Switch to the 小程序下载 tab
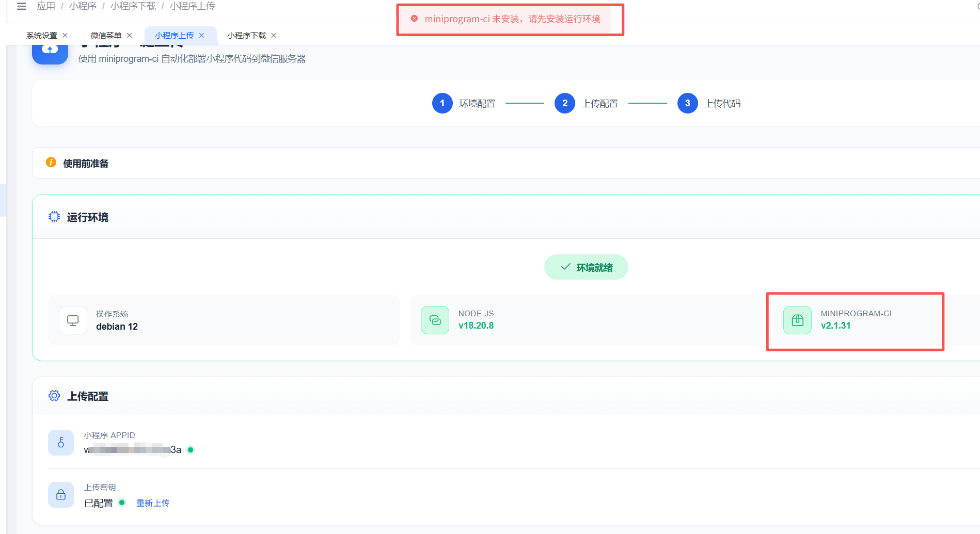The width and height of the screenshot is (980, 534). pos(246,36)
